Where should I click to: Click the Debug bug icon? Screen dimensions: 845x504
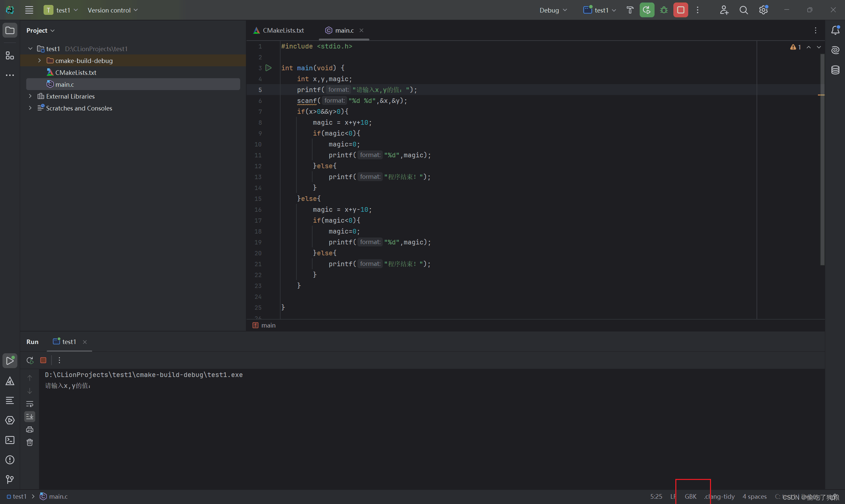tap(663, 10)
